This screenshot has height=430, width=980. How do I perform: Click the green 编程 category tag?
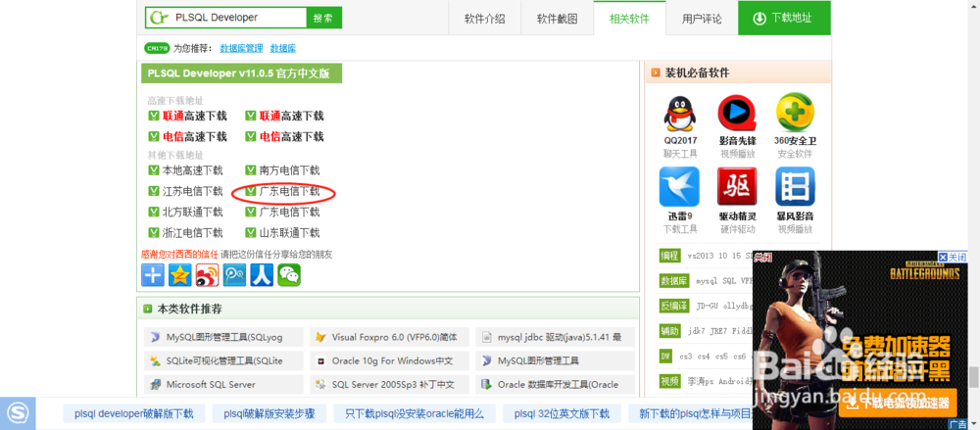pyautogui.click(x=670, y=255)
